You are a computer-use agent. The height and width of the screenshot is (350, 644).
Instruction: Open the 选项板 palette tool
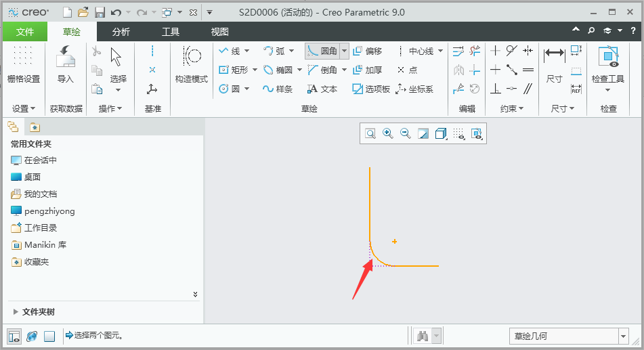[x=371, y=89]
